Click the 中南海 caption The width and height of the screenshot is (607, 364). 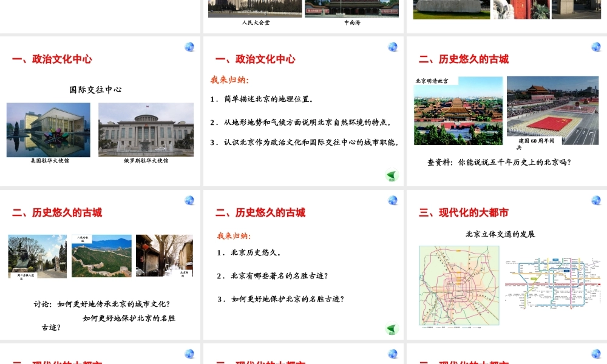click(x=352, y=23)
